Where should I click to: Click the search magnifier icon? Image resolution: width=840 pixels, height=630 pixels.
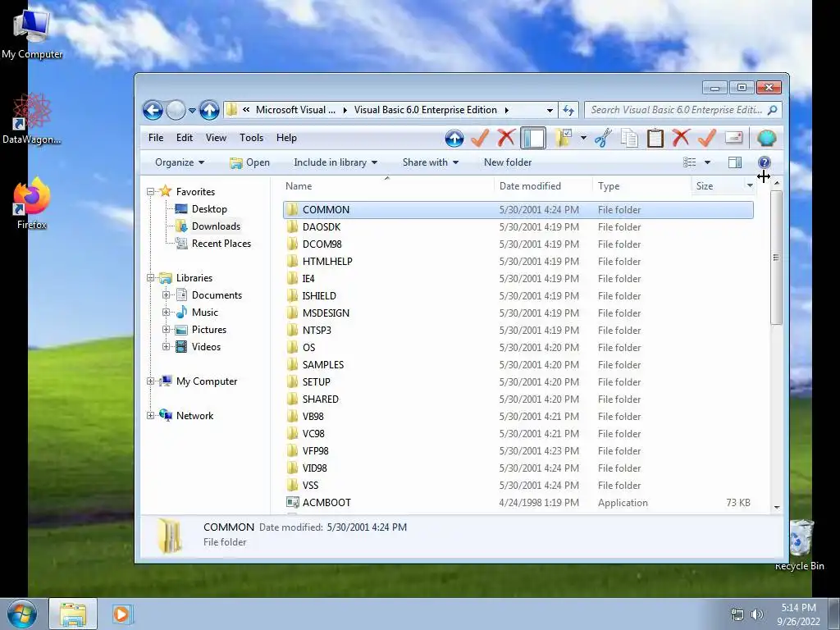[772, 110]
